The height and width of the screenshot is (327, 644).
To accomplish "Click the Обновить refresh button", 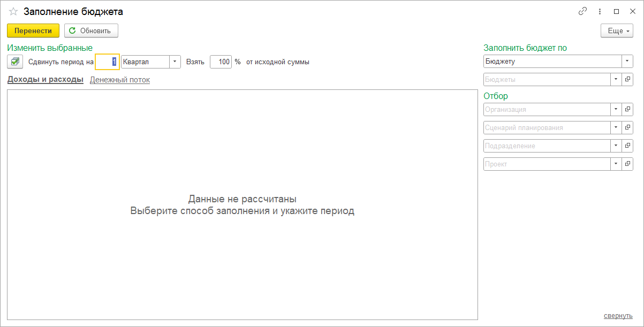I will pos(91,31).
